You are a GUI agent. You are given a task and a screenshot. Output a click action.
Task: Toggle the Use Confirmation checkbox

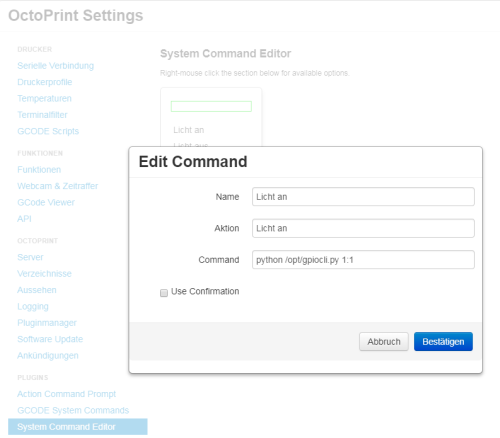[164, 293]
